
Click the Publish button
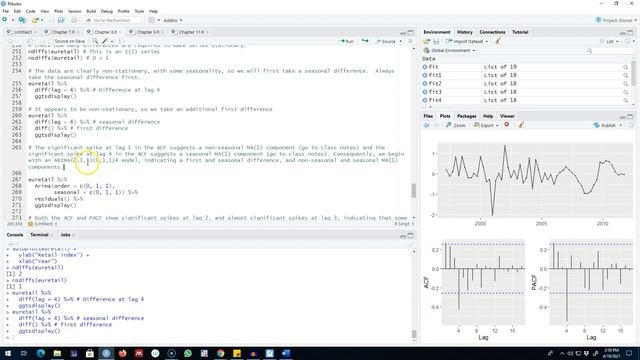coord(605,125)
